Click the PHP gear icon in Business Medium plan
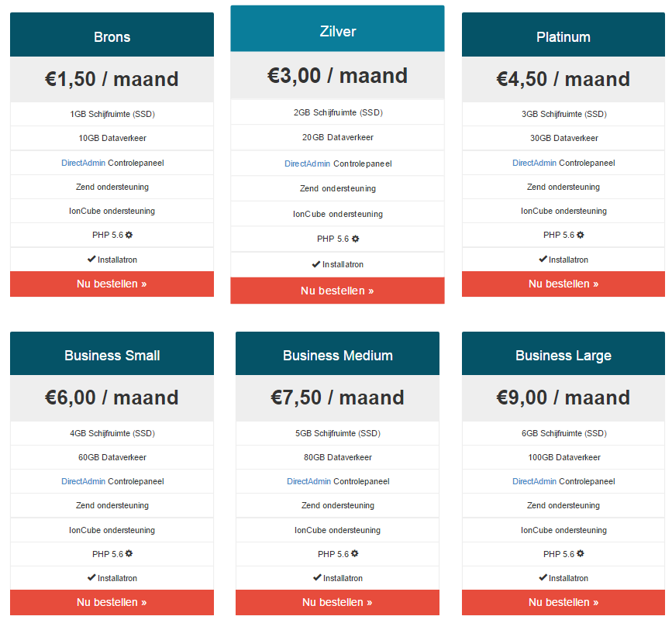 (354, 553)
